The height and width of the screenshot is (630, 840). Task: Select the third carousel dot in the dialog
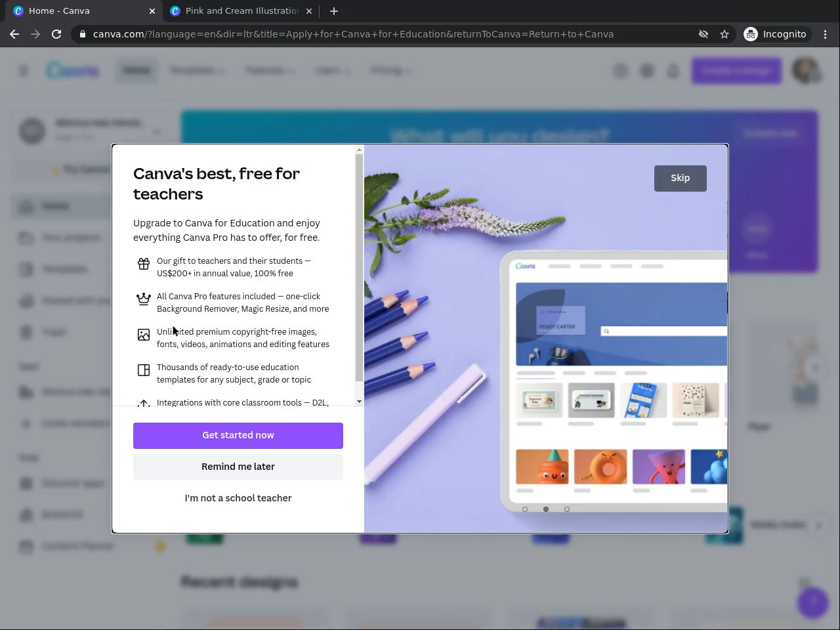567,509
